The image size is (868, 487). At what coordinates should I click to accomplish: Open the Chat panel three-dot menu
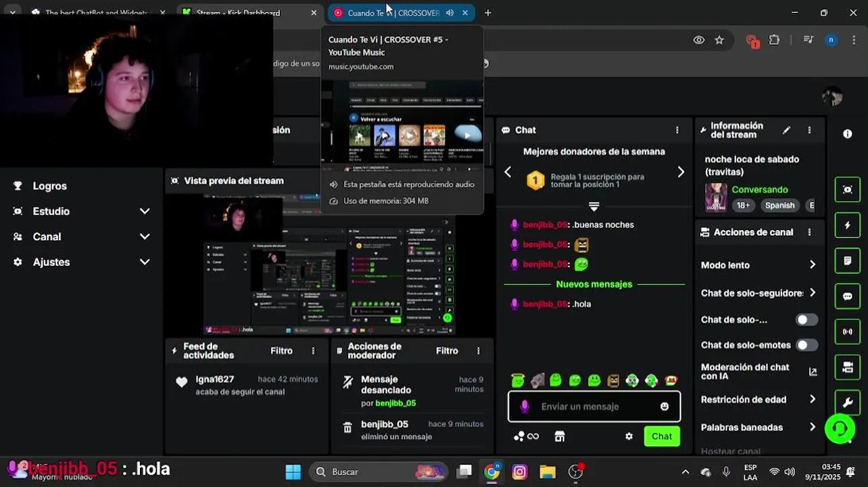tap(677, 130)
